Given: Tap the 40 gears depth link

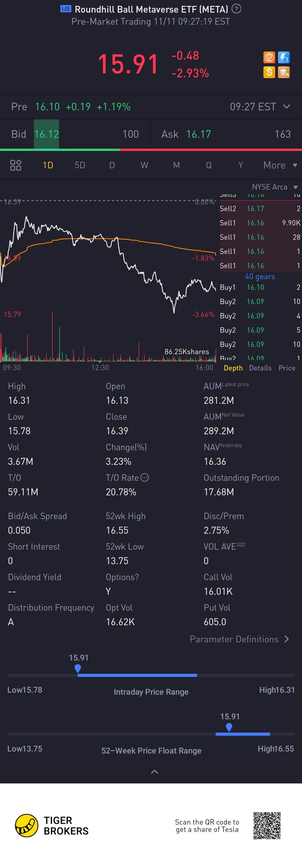Looking at the screenshot, I should [x=260, y=277].
